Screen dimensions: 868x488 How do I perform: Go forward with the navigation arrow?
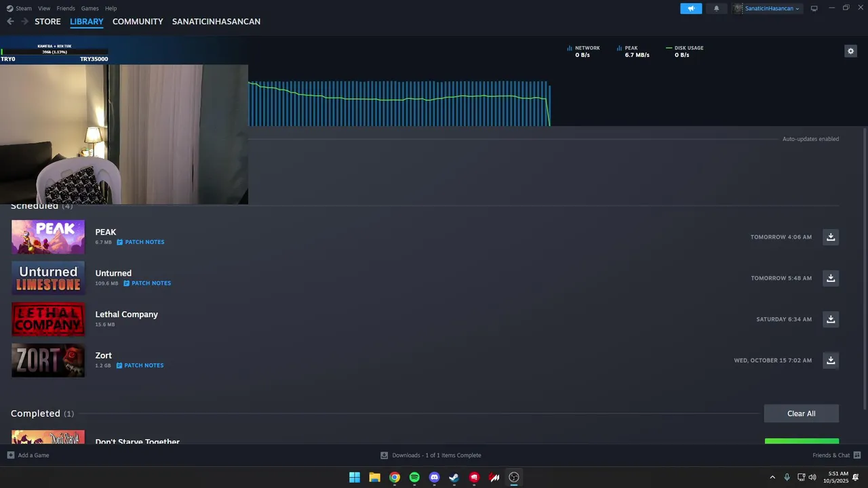tap(24, 22)
